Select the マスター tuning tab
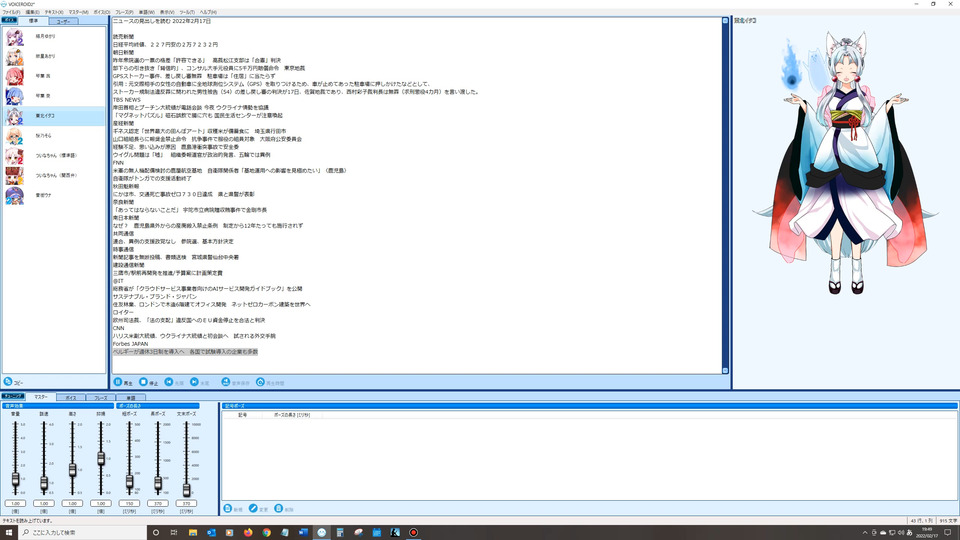960x540 pixels. point(40,397)
